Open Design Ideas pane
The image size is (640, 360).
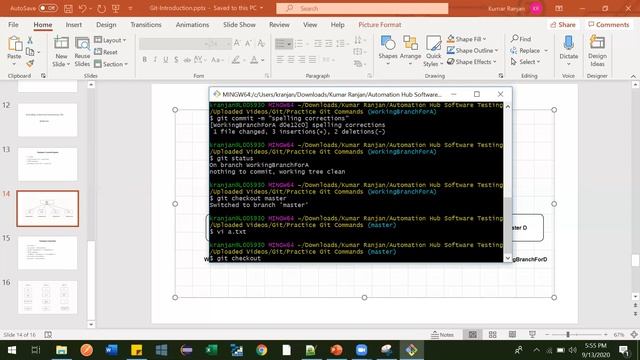point(597,51)
